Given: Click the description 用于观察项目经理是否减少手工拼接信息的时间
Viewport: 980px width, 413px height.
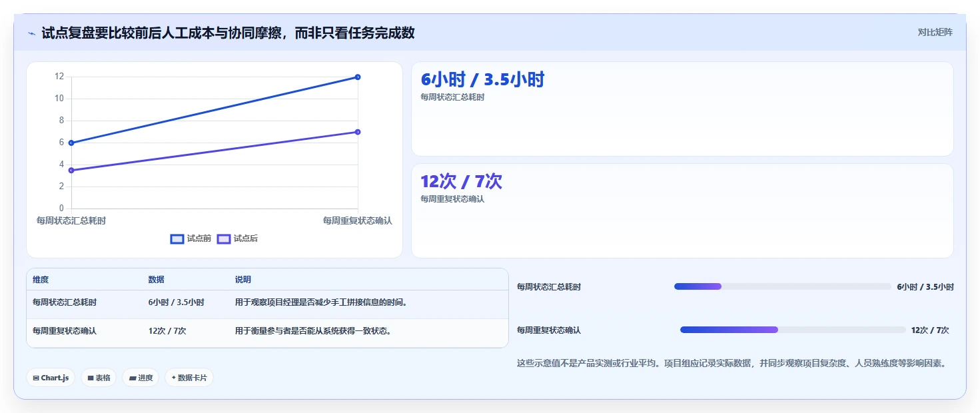Looking at the screenshot, I should click(x=321, y=302).
